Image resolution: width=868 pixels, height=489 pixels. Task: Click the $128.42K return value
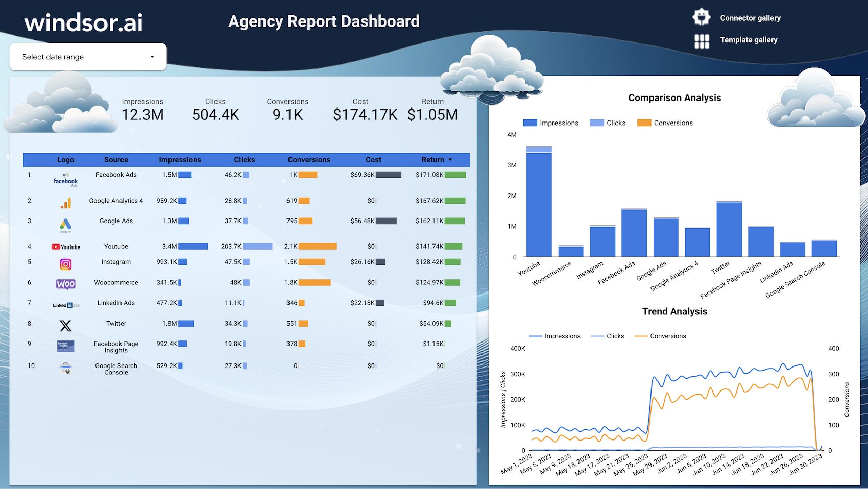(x=429, y=262)
